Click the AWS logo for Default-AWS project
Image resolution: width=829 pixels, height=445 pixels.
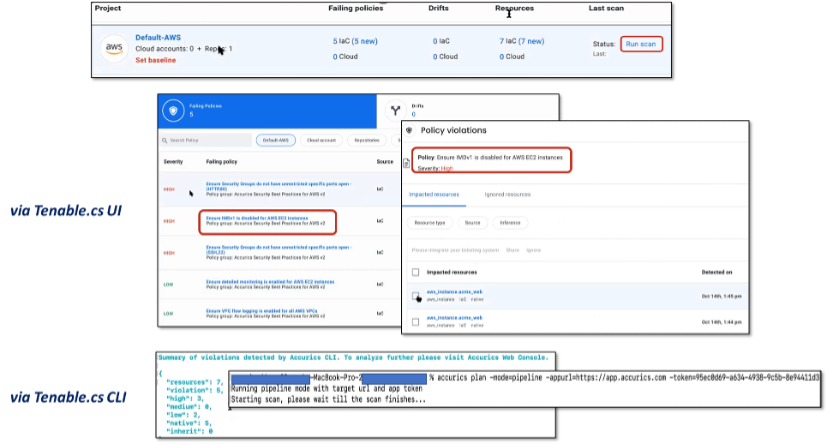pyautogui.click(x=112, y=48)
